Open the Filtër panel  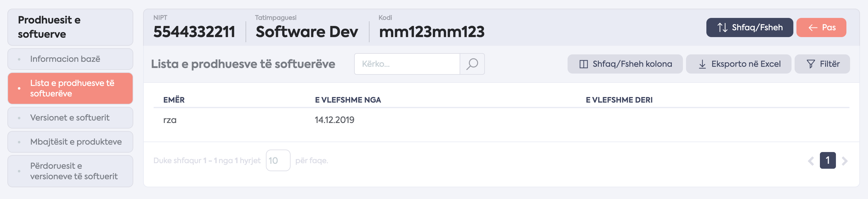(x=822, y=64)
